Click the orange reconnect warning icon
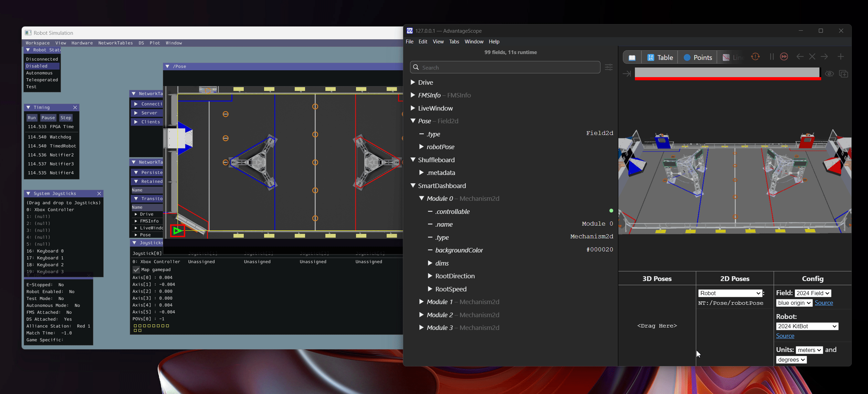 pos(755,56)
